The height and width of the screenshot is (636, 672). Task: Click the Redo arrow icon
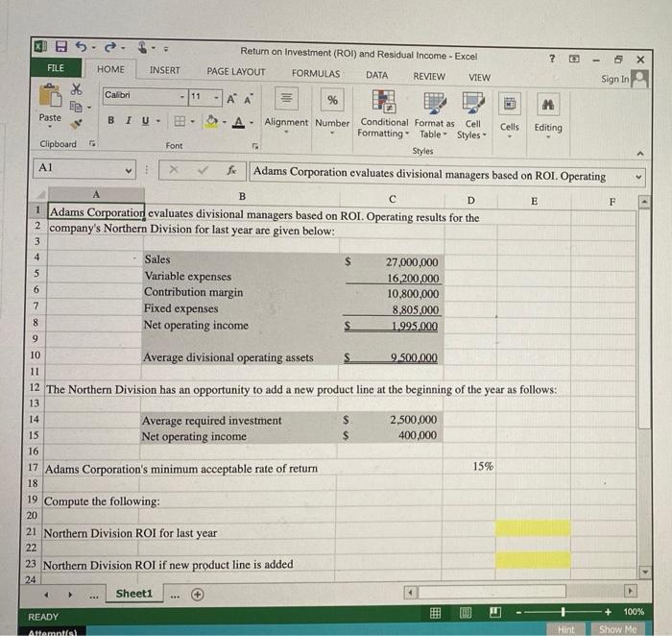109,47
